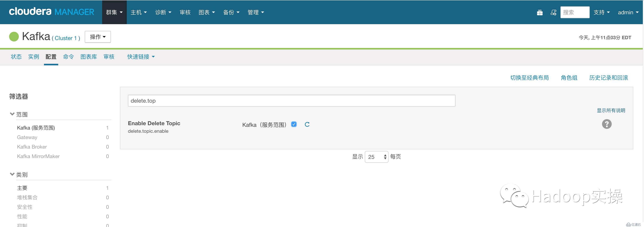The width and height of the screenshot is (644, 227).
Task: Switch to the 命令 tab
Action: coord(69,57)
